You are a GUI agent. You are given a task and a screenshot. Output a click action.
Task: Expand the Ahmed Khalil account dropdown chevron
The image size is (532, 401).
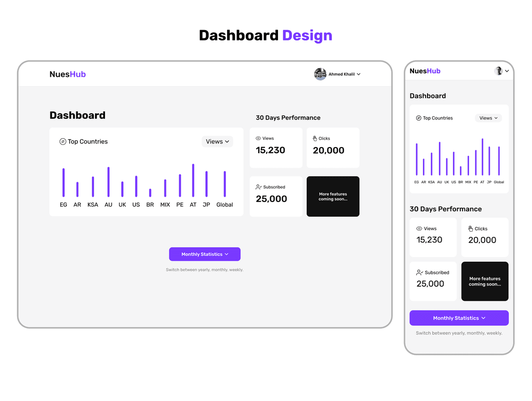(358, 74)
